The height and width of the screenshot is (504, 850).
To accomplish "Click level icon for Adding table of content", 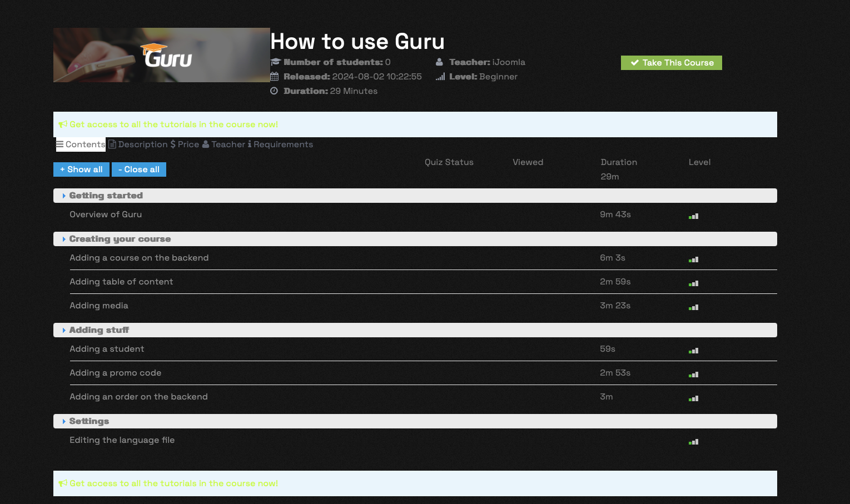I will click(693, 283).
